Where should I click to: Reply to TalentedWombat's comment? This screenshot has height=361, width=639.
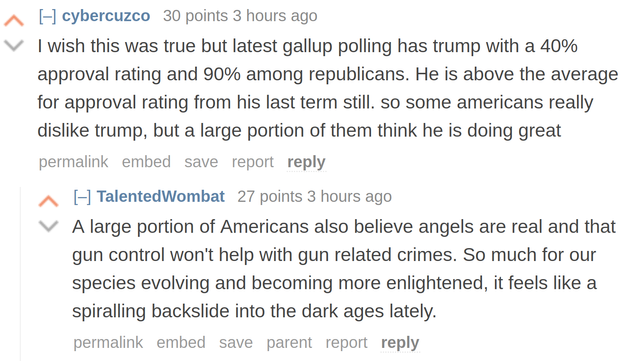pos(400,343)
